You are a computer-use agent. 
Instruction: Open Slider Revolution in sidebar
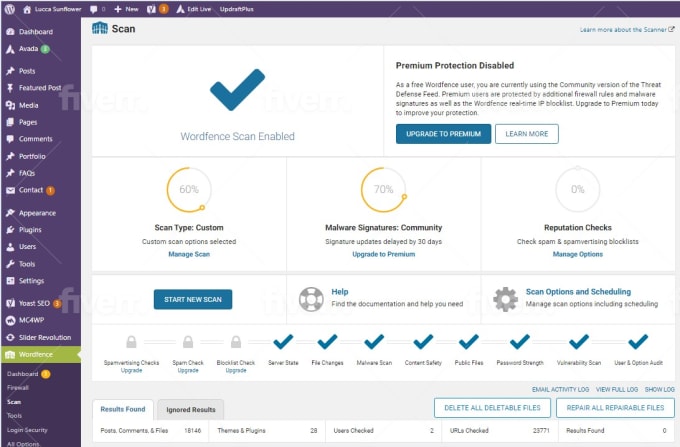tap(40, 337)
